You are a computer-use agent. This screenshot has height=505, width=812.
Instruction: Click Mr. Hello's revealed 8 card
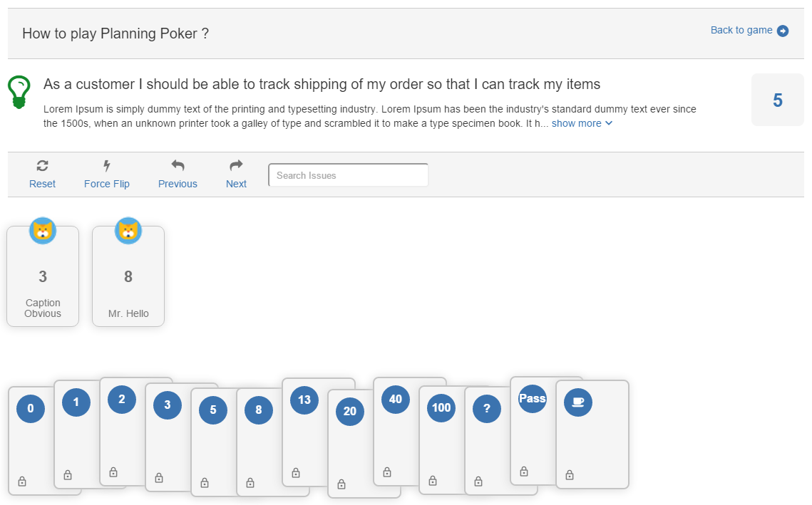pyautogui.click(x=128, y=277)
